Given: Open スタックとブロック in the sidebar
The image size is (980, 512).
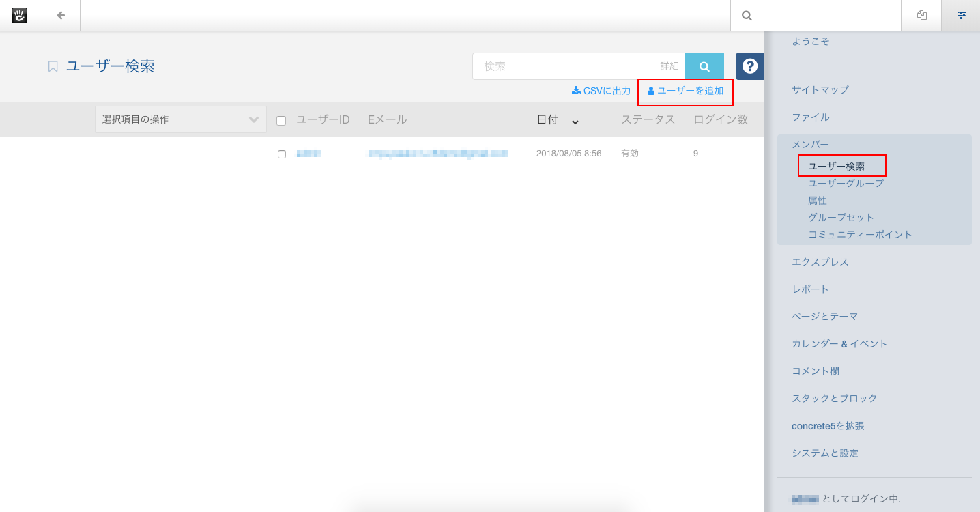Looking at the screenshot, I should pyautogui.click(x=835, y=398).
